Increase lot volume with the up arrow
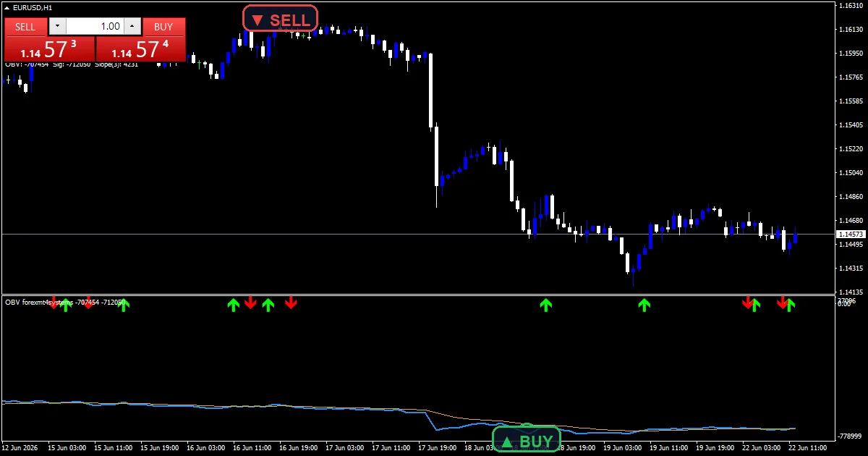The height and width of the screenshot is (456, 868). click(132, 26)
